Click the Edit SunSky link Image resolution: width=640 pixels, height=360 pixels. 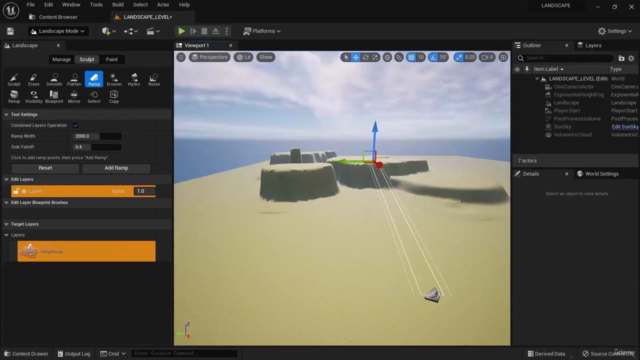(x=625, y=127)
